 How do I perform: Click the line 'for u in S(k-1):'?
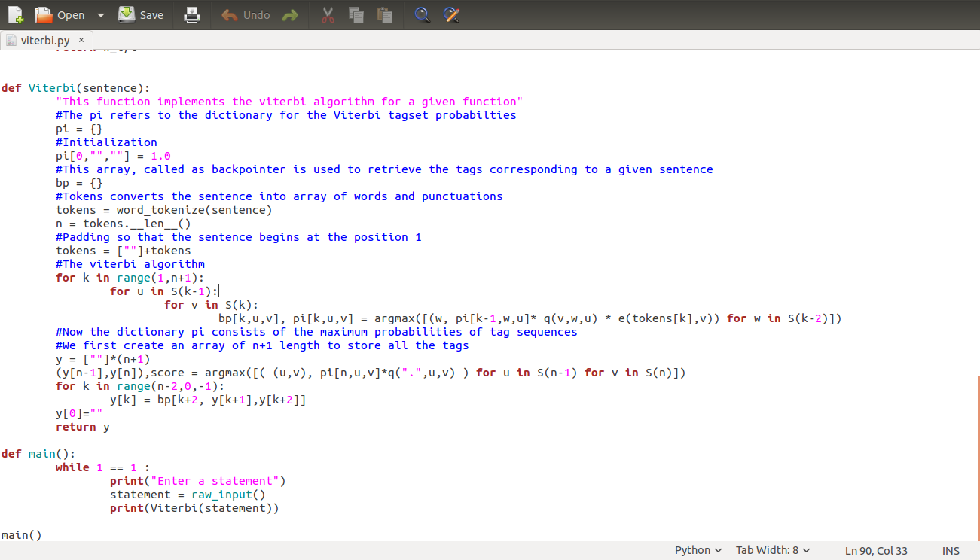(164, 291)
